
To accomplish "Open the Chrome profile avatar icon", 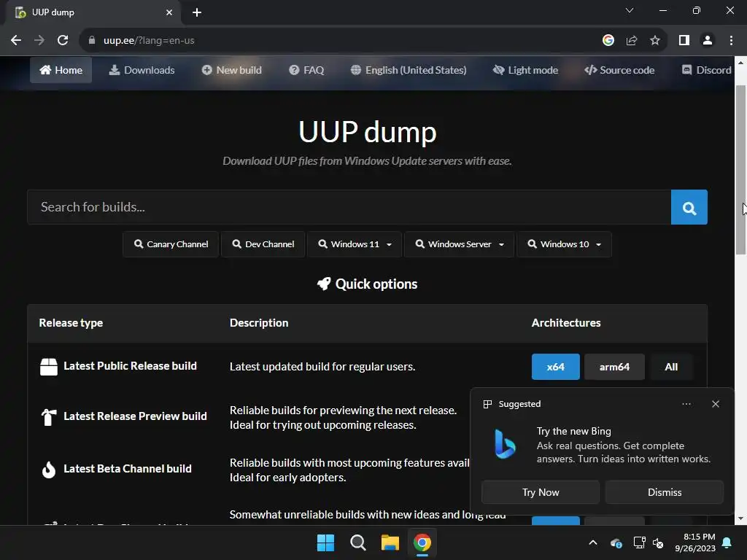I will tap(708, 41).
